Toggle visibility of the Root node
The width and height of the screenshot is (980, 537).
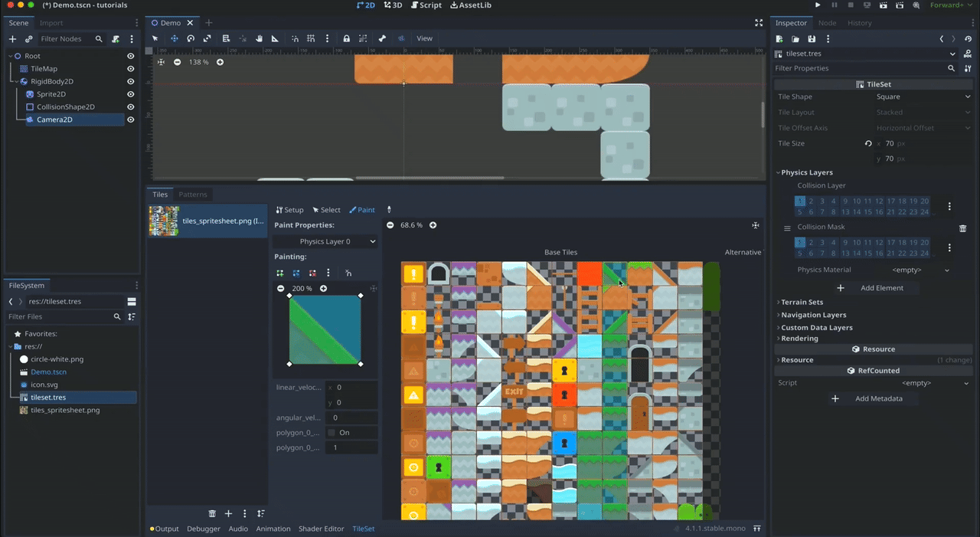click(130, 56)
